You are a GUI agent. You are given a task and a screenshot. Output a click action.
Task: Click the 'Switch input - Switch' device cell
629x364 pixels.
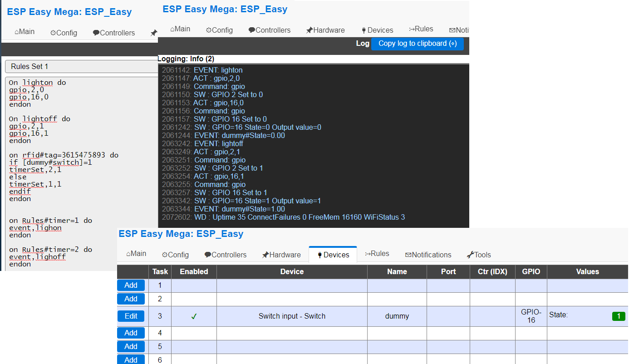pyautogui.click(x=292, y=316)
